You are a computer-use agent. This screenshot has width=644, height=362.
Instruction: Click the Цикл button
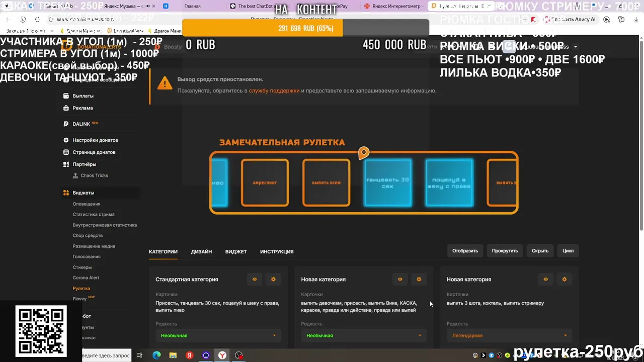point(568,251)
